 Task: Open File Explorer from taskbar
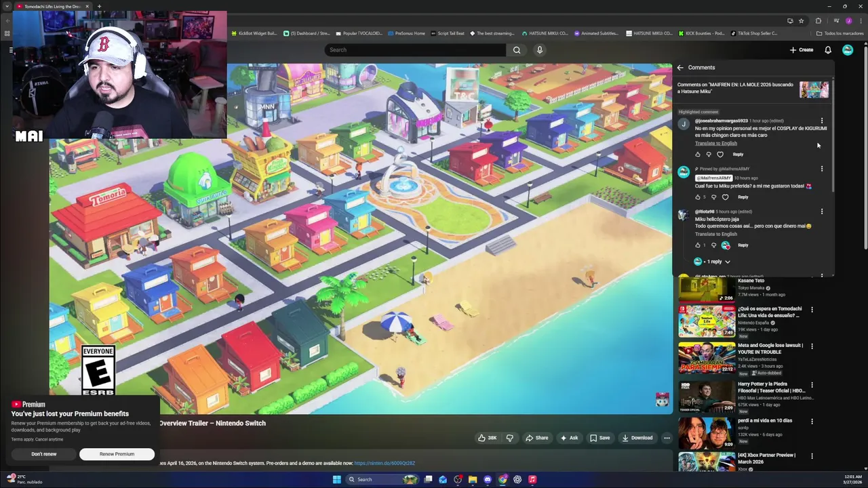[473, 479]
